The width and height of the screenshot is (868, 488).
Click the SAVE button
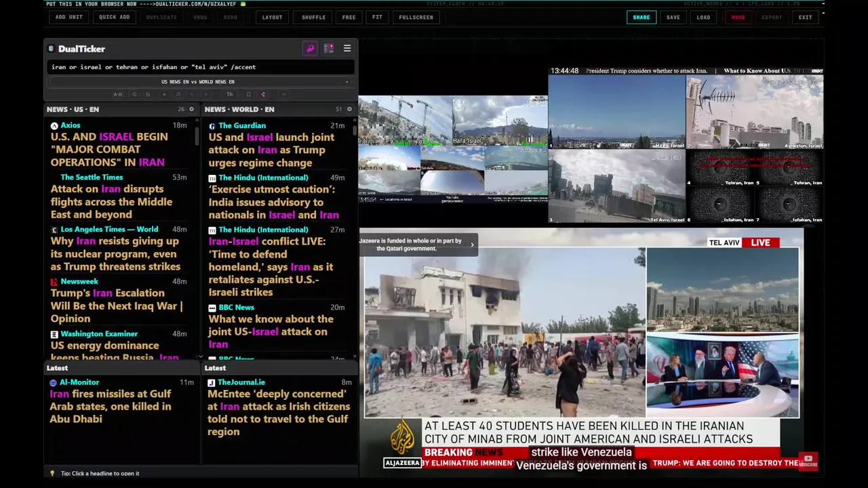673,17
